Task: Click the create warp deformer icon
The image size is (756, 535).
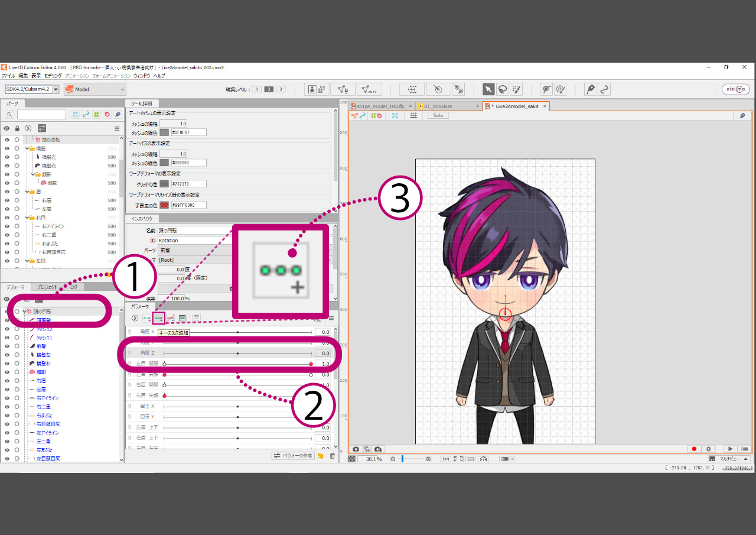Action: click(x=412, y=89)
